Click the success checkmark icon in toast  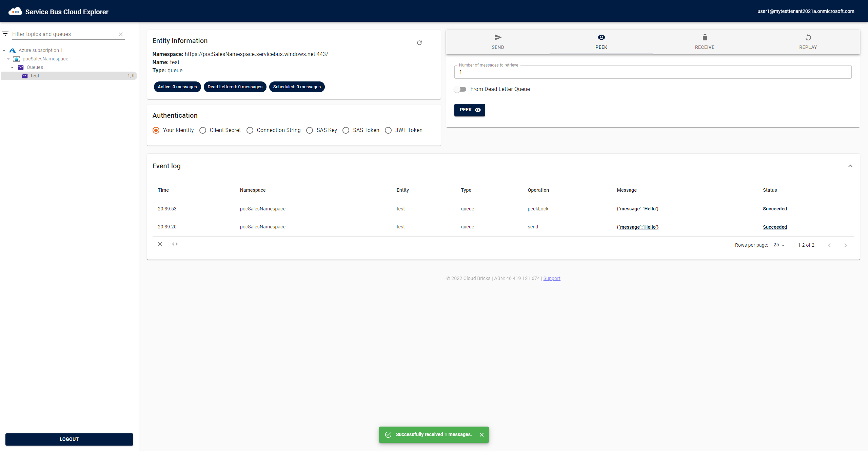coord(388,435)
